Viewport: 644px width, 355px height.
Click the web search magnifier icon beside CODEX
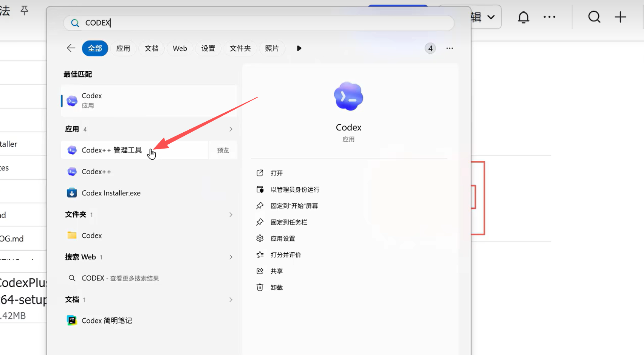coord(72,278)
